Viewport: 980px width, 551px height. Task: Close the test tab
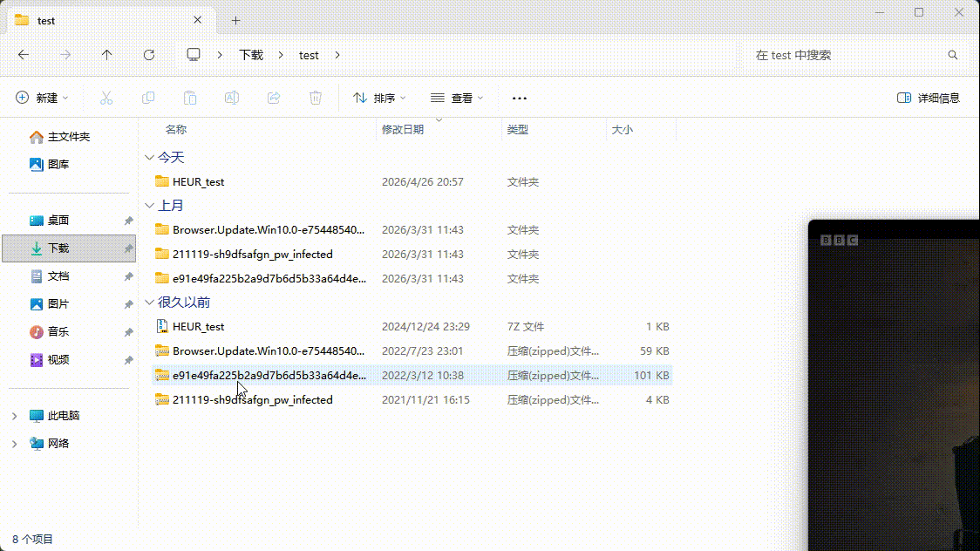(x=198, y=20)
